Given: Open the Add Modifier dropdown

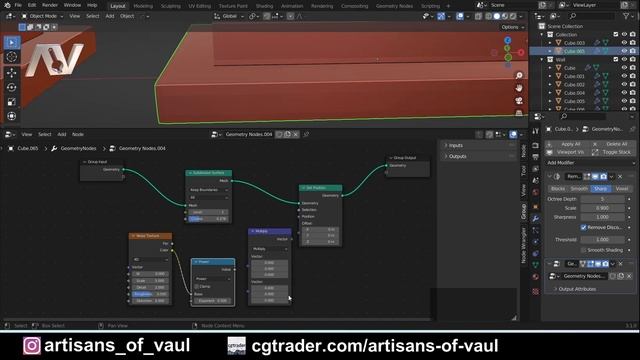Looking at the screenshot, I should tap(590, 163).
